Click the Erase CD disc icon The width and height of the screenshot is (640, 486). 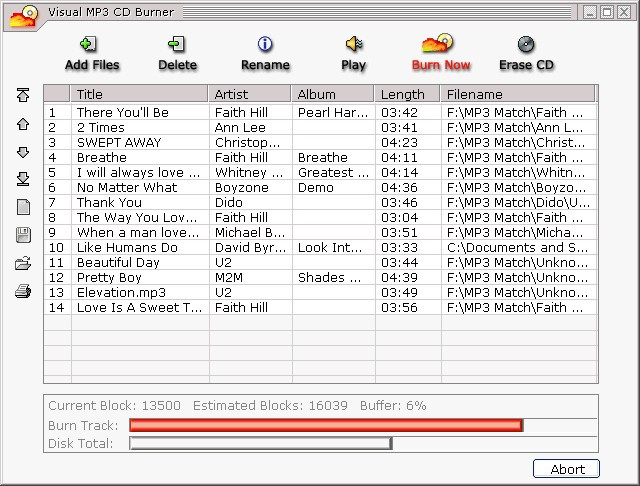526,44
